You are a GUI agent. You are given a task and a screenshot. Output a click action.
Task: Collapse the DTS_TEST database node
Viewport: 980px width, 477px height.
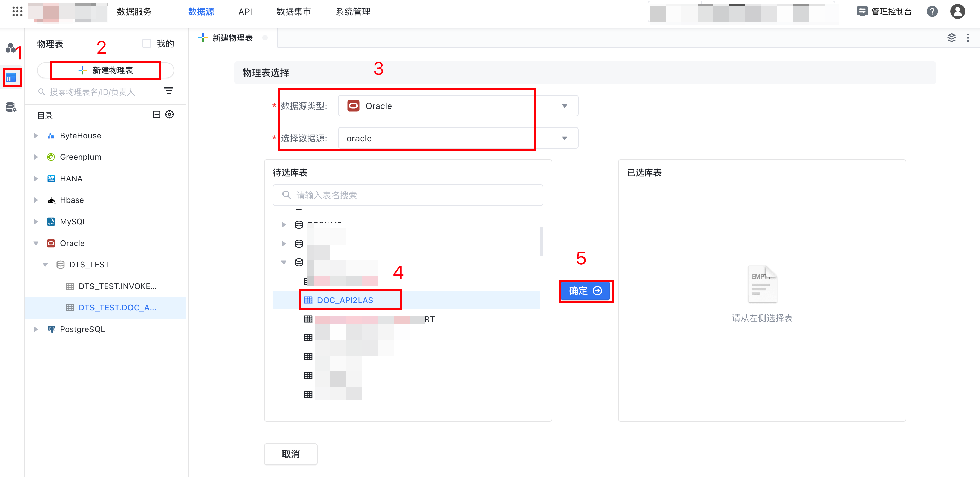[45, 265]
